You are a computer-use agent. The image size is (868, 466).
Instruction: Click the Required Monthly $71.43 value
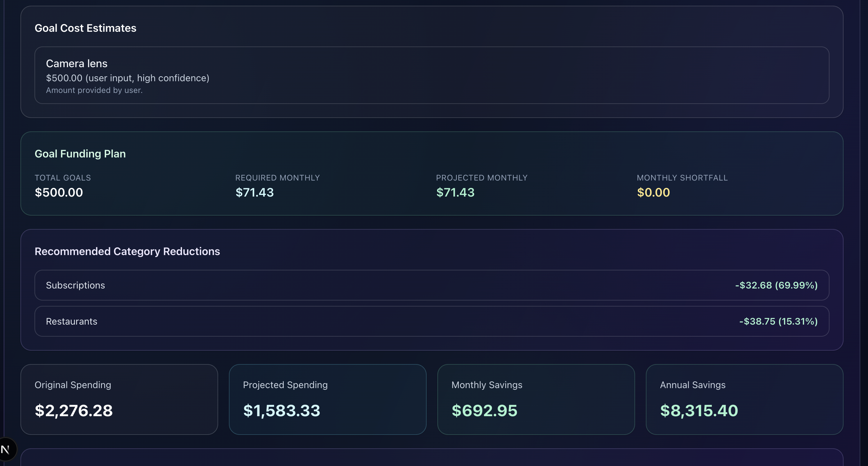click(254, 192)
